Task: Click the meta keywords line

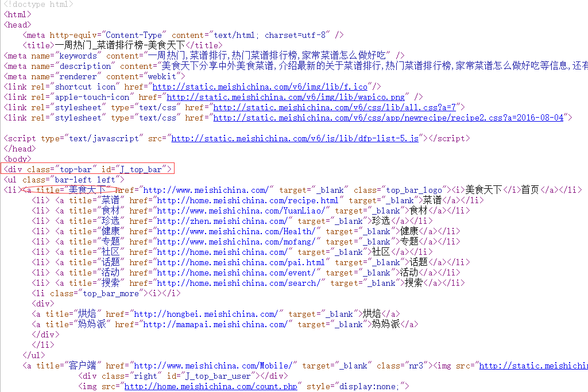Action: coord(204,56)
